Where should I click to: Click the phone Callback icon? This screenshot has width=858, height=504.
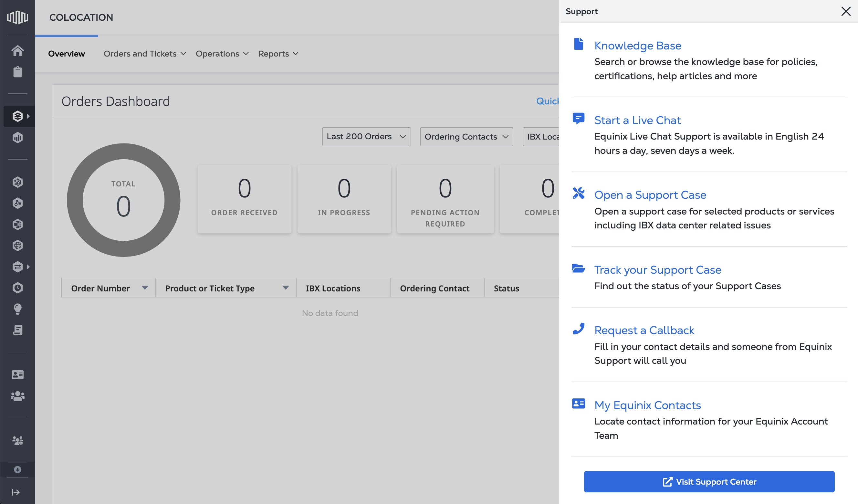579,329
